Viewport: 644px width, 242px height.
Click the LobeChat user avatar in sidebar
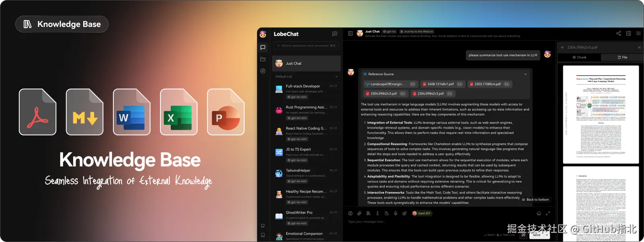(263, 34)
